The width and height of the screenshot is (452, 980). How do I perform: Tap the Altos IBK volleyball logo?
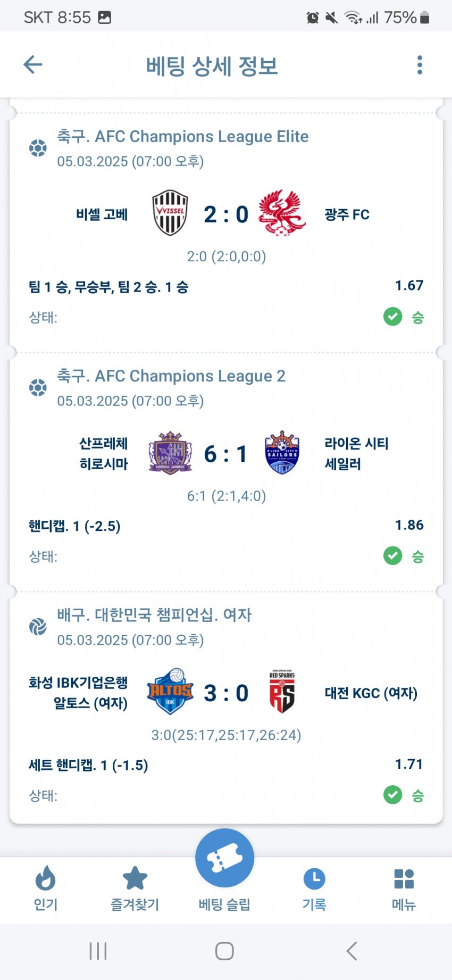tap(170, 692)
